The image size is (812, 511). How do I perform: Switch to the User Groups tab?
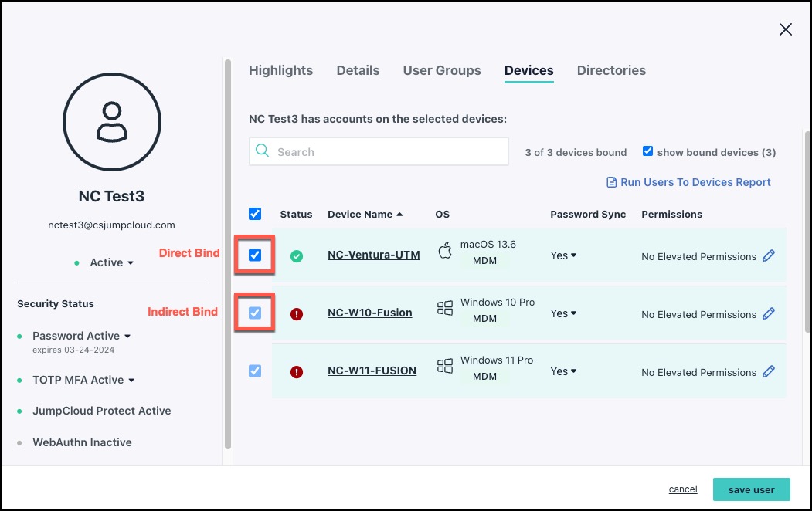click(442, 70)
